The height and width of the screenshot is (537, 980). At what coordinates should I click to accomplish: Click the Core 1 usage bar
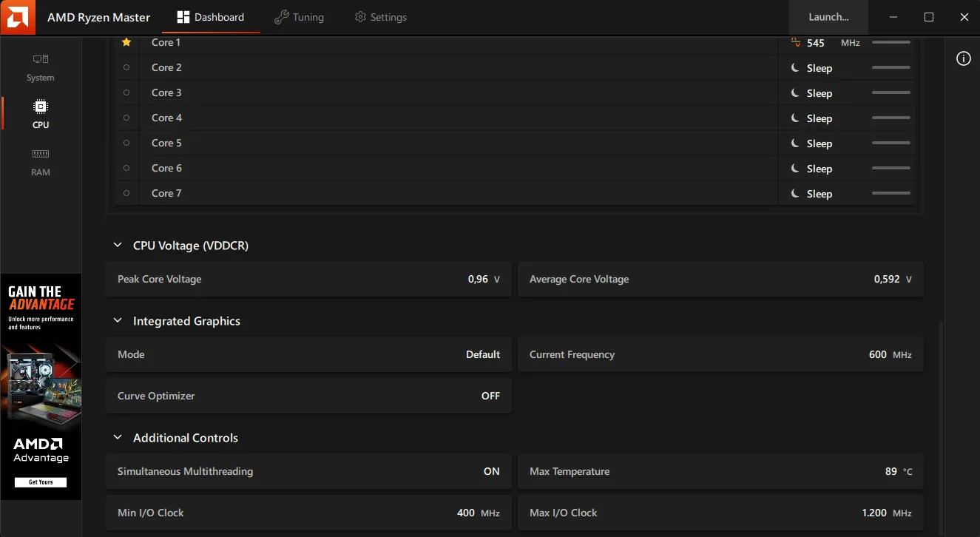point(891,42)
